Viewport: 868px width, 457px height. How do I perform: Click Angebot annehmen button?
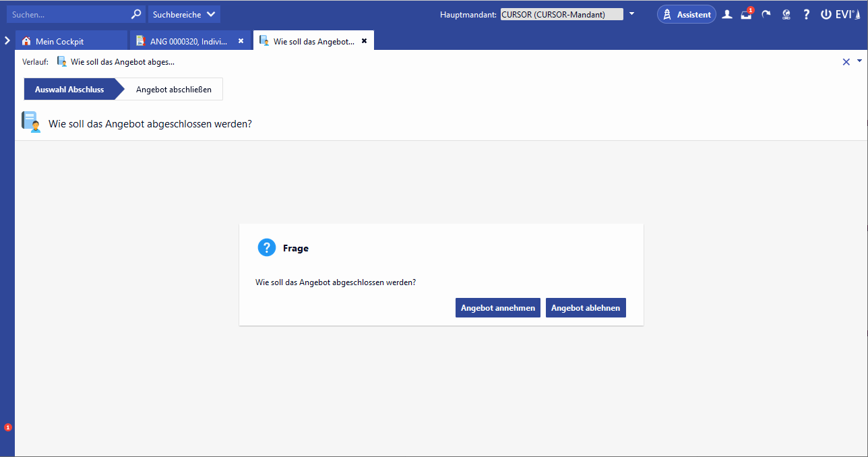pos(497,308)
